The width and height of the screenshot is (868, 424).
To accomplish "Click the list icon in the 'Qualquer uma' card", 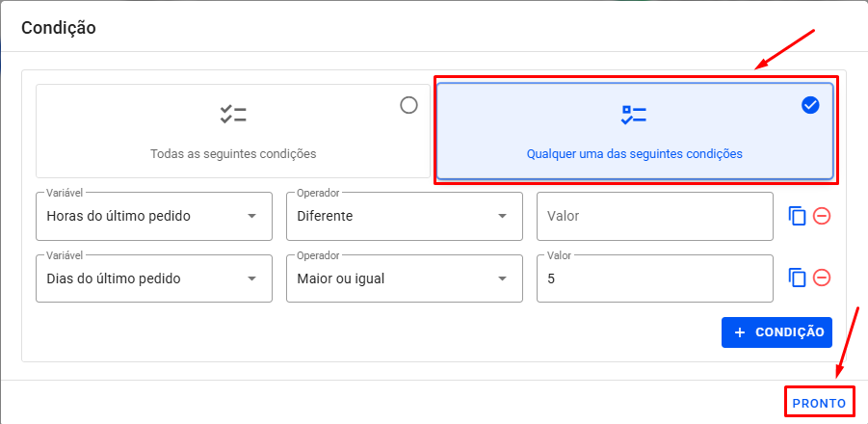I will tap(634, 116).
